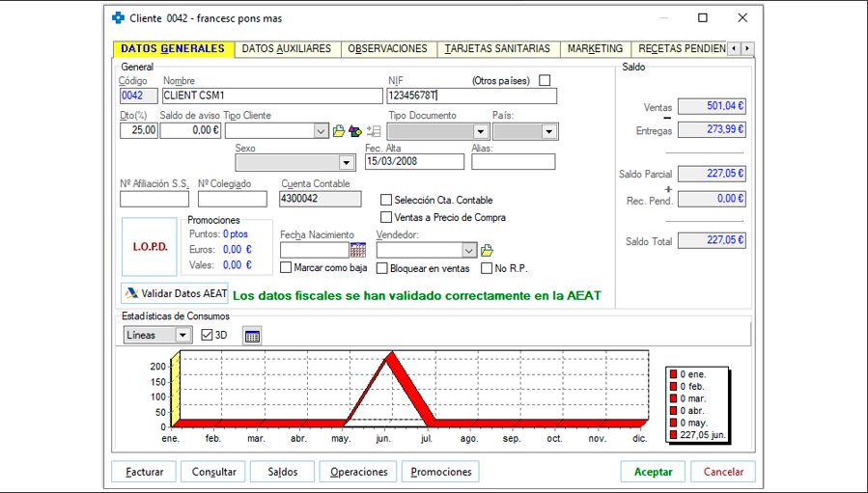Switch to the Observaciones tab

coord(387,48)
